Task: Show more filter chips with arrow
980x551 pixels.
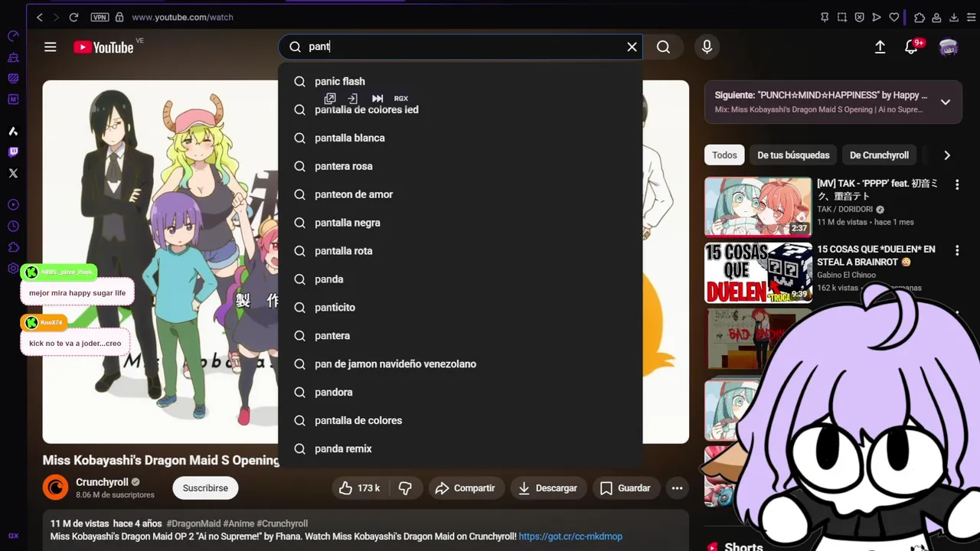Action: coord(947,155)
